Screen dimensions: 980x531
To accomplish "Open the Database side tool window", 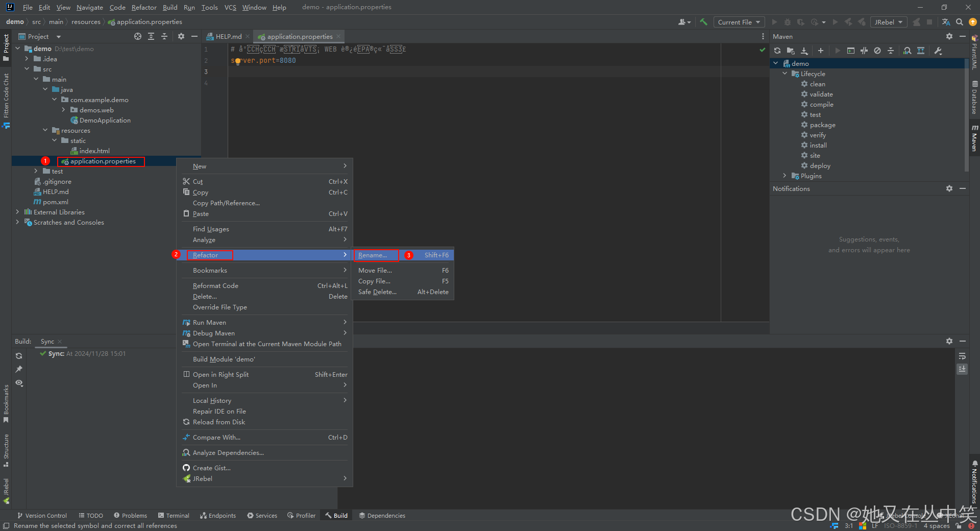I will 974,97.
